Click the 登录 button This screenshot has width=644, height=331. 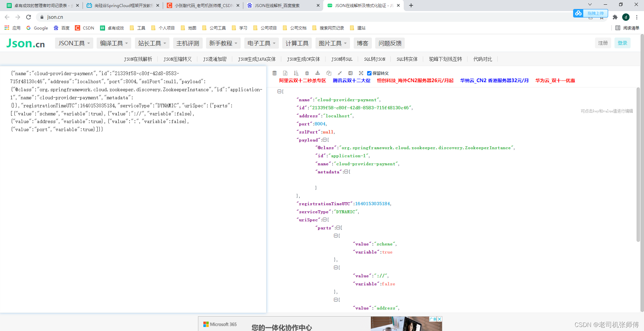(623, 43)
